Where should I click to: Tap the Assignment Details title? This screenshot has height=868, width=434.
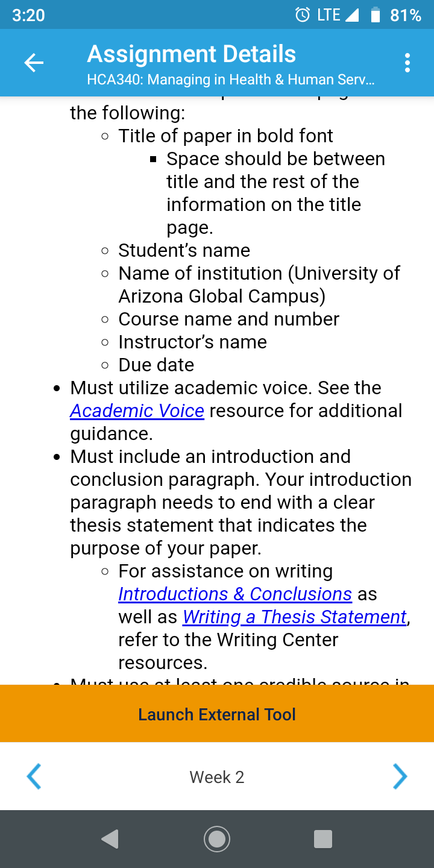tap(192, 54)
